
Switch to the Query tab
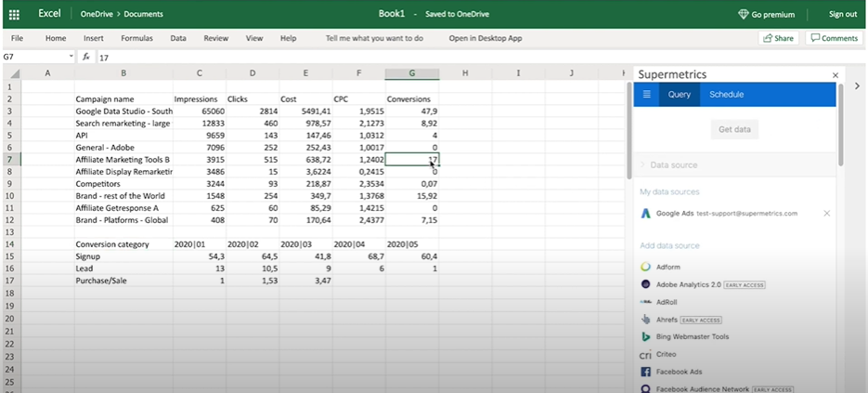pyautogui.click(x=680, y=94)
